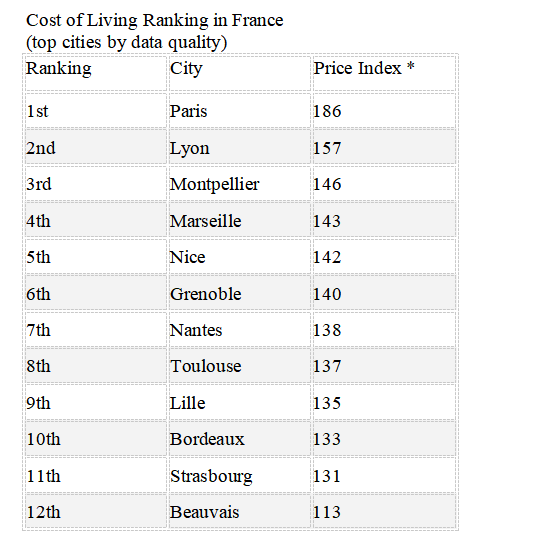The image size is (541, 542).
Task: Select the Nice city cell
Action: 240,257
